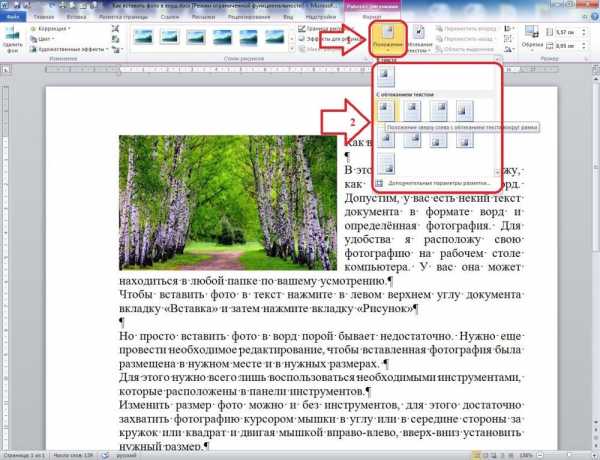Click the birch forest photo in the document

tap(227, 202)
